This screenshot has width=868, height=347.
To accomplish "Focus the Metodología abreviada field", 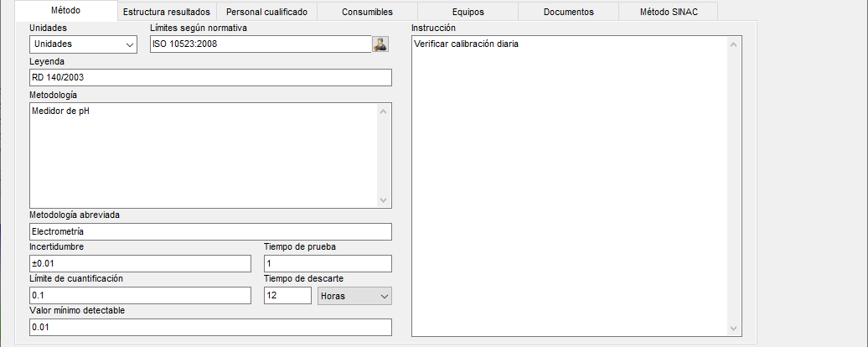I will pos(210,232).
